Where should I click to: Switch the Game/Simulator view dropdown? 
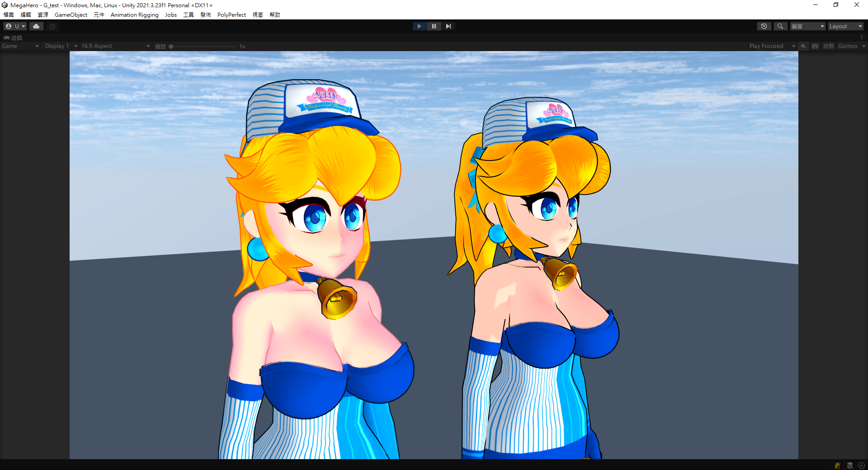20,46
